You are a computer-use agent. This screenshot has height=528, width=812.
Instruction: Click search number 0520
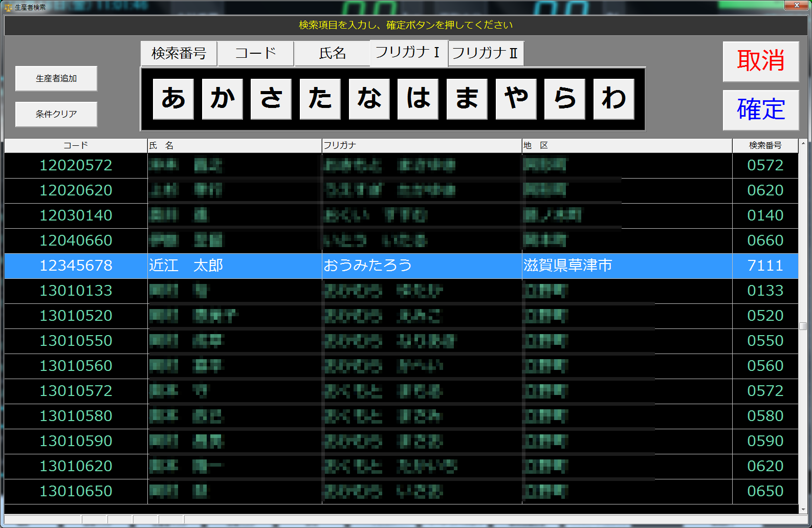(765, 316)
